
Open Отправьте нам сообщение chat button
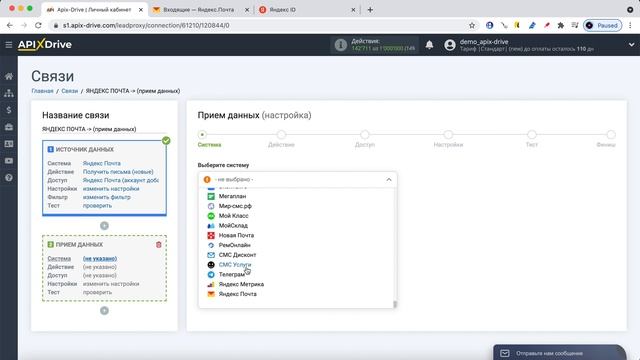tap(559, 353)
